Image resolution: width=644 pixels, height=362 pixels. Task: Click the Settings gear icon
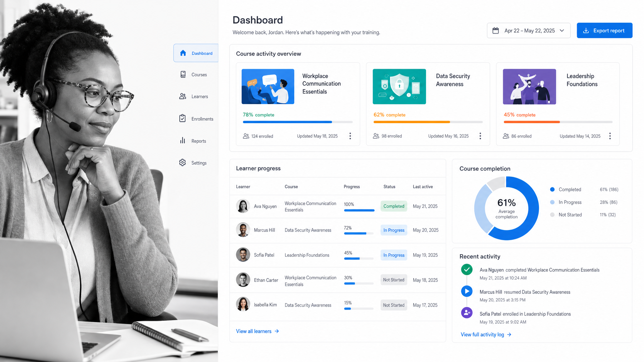182,162
